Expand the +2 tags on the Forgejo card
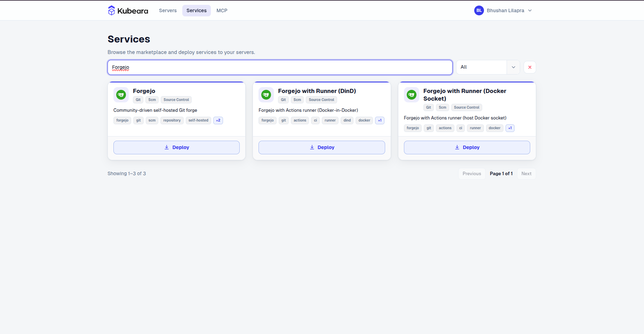This screenshot has height=334, width=644. pyautogui.click(x=218, y=121)
